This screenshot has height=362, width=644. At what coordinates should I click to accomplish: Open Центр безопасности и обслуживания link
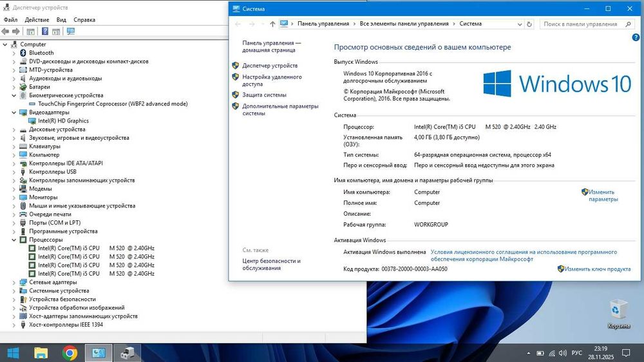click(271, 265)
